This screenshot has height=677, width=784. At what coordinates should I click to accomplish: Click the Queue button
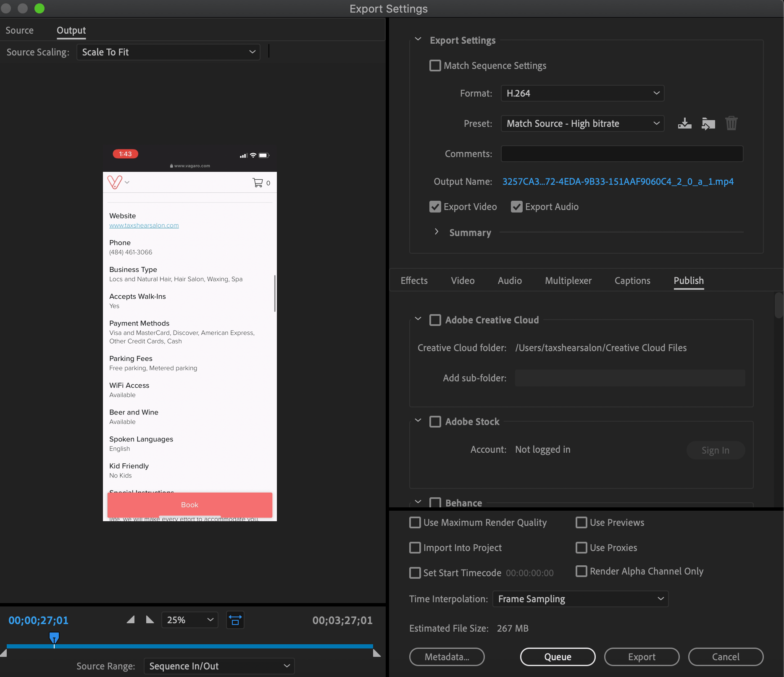557,656
